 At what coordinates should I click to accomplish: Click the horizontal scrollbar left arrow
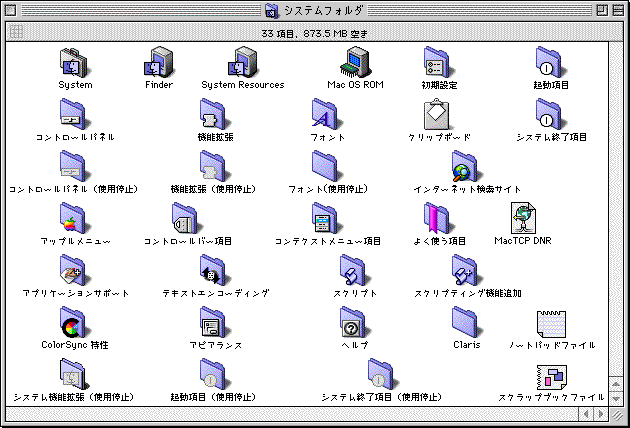pos(586,414)
